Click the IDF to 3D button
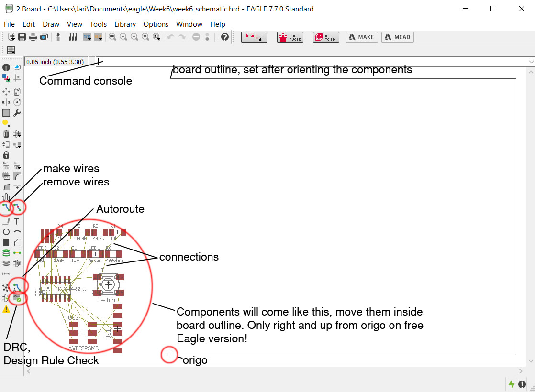This screenshot has width=535, height=392. (326, 37)
